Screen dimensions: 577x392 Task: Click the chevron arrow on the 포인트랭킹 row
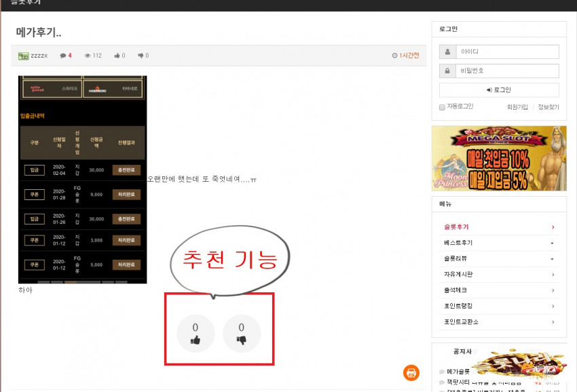point(553,307)
